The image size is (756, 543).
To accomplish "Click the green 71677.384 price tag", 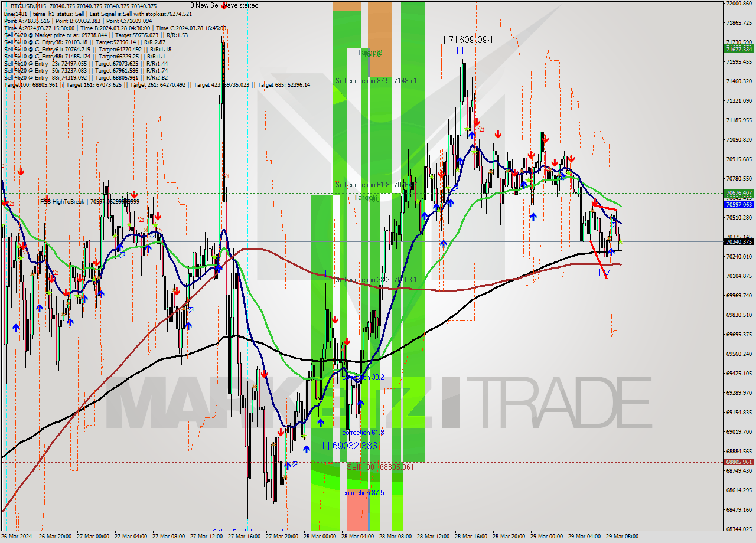I will point(738,49).
